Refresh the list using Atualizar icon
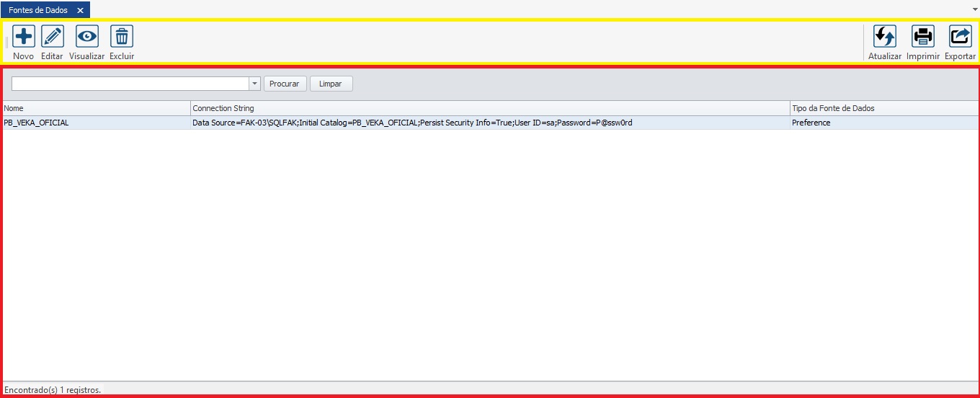 [x=884, y=36]
